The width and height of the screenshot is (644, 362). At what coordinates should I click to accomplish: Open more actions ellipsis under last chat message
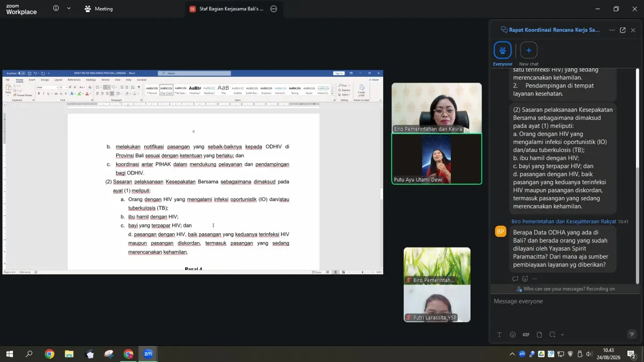[x=534, y=279]
